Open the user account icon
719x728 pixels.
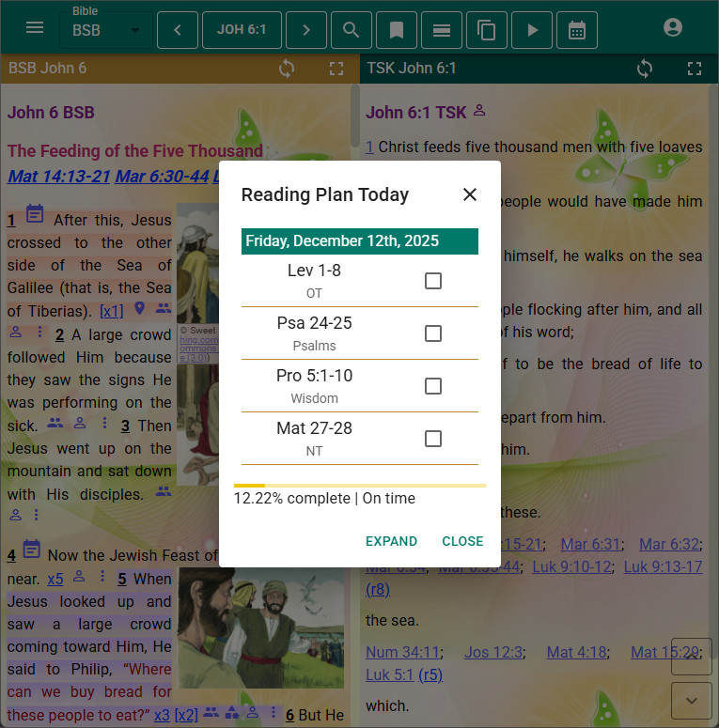point(673,27)
